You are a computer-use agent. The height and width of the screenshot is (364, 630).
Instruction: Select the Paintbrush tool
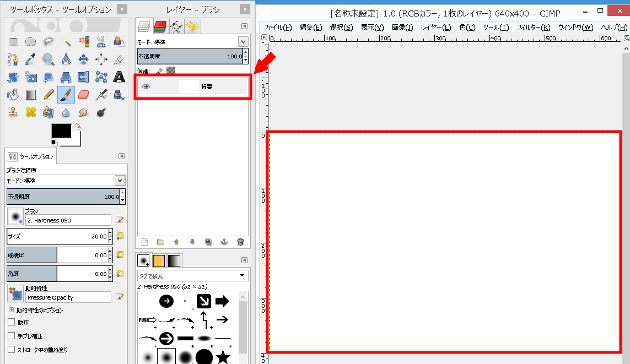click(x=66, y=95)
